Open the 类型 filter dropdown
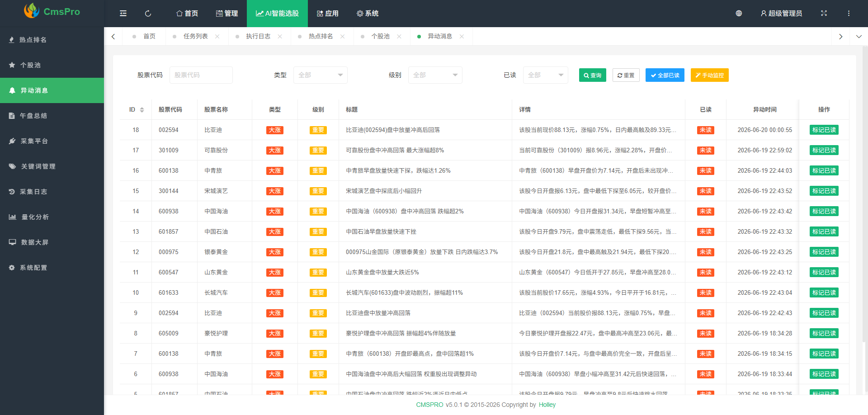868x415 pixels. coord(321,75)
